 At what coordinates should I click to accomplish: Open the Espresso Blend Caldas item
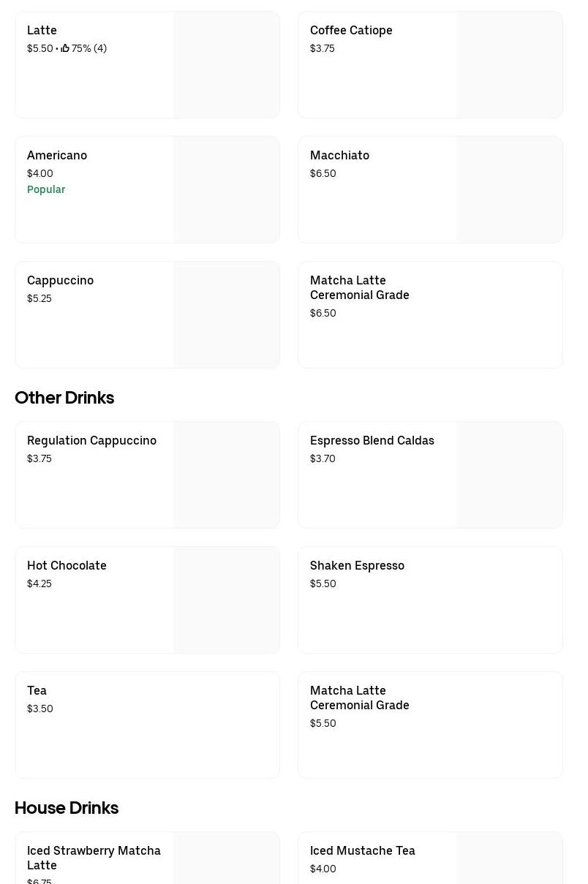pos(372,440)
